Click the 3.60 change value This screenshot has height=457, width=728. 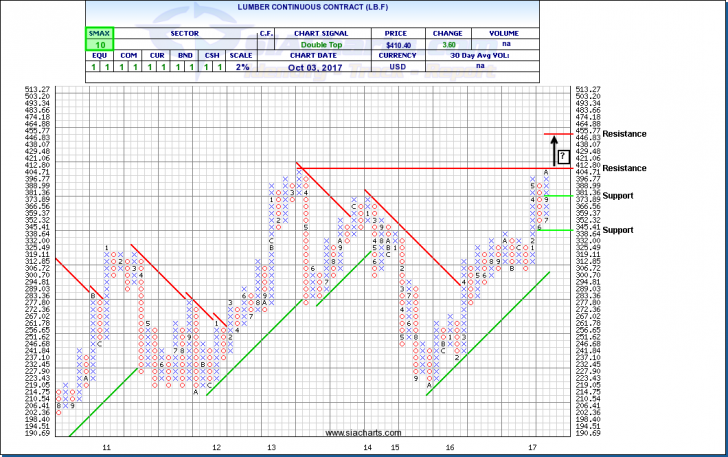[449, 45]
